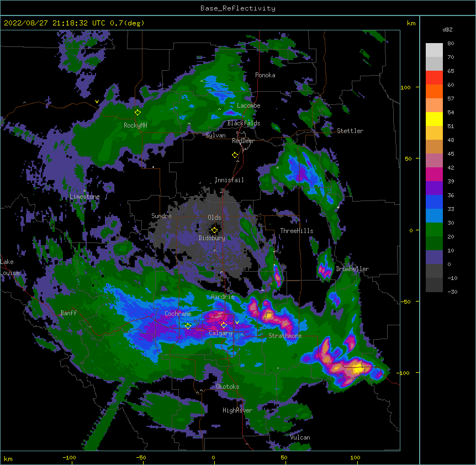The width and height of the screenshot is (476, 465).
Task: Click the Drumheller city label
Action: (x=352, y=269)
